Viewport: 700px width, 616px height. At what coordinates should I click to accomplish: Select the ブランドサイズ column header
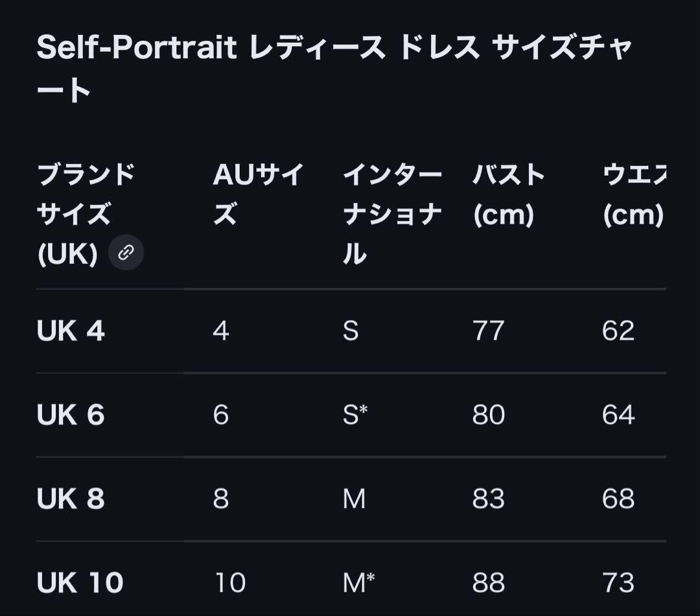(86, 214)
